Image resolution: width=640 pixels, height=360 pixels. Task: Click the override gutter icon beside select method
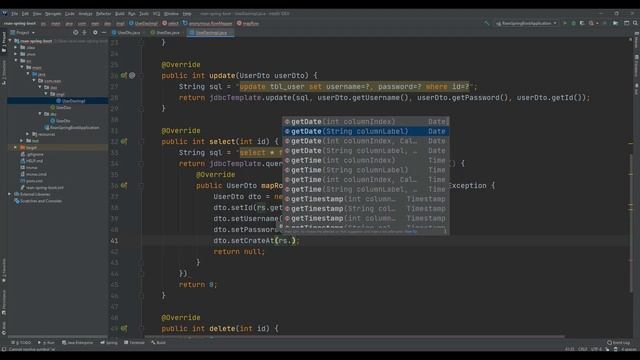point(124,142)
